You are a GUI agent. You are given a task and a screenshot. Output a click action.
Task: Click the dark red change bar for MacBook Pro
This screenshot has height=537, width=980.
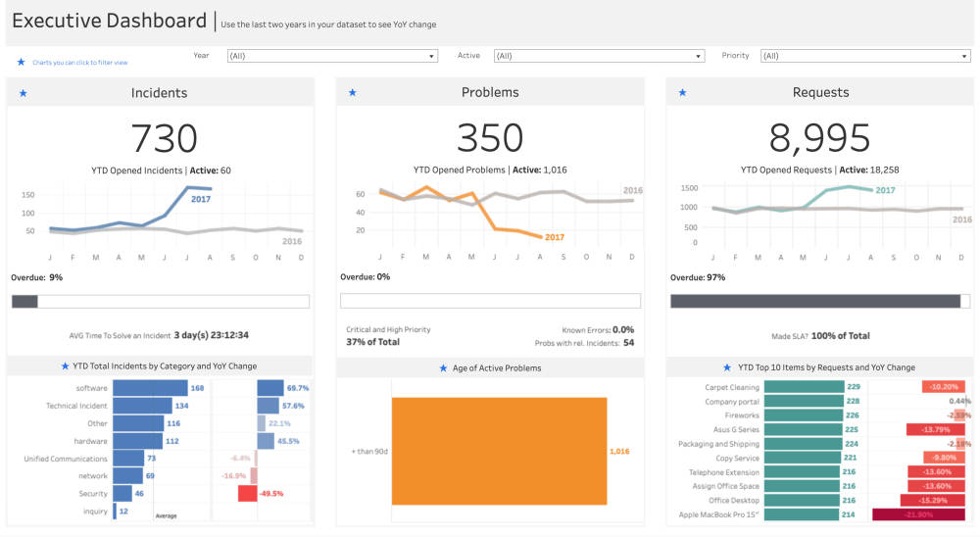[919, 514]
